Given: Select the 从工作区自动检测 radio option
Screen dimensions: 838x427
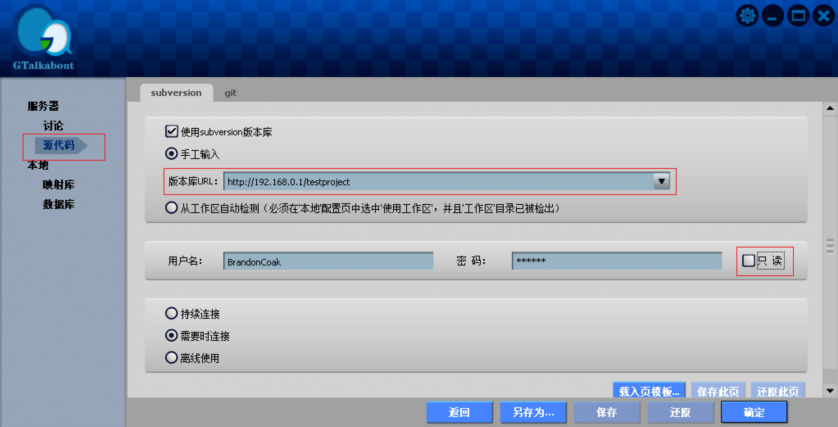Looking at the screenshot, I should [x=172, y=208].
